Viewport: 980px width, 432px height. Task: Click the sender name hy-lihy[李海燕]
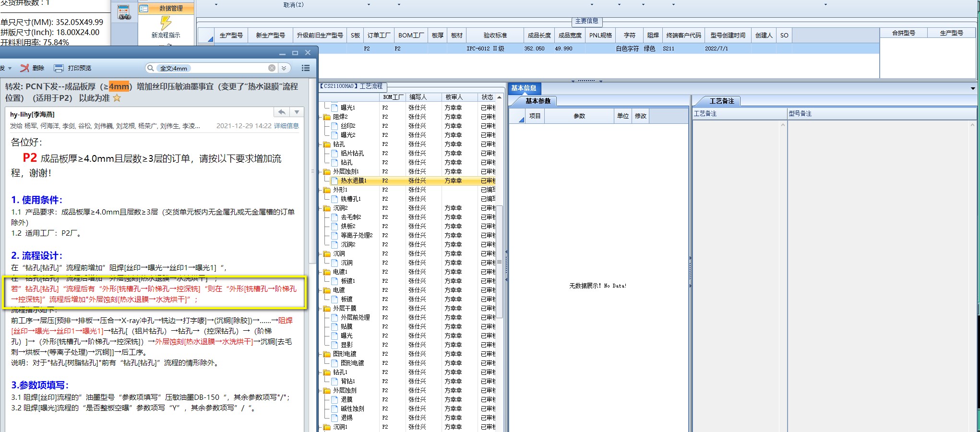tap(32, 114)
